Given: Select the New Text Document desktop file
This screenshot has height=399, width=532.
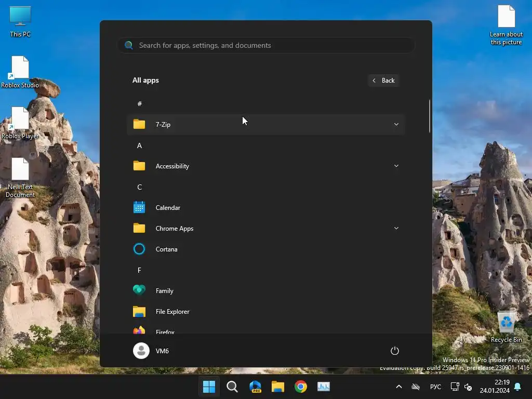Looking at the screenshot, I should (x=20, y=178).
